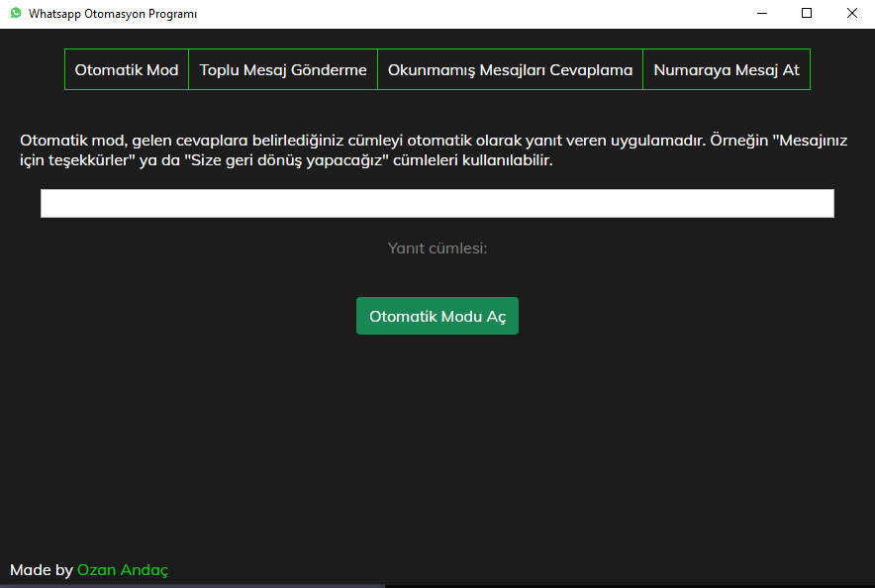Minimize the Whatsapp Otomasyon window
The height and width of the screenshot is (588, 875).
pyautogui.click(x=762, y=14)
